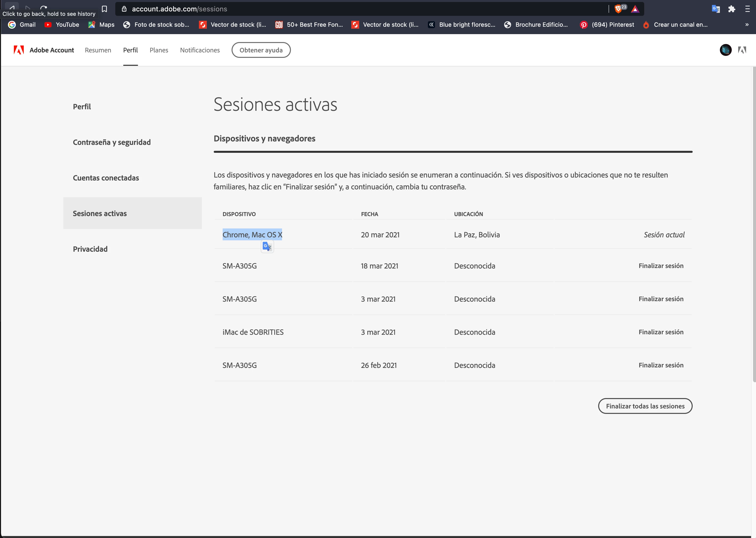Open the Extensions puzzle icon

[x=732, y=9]
